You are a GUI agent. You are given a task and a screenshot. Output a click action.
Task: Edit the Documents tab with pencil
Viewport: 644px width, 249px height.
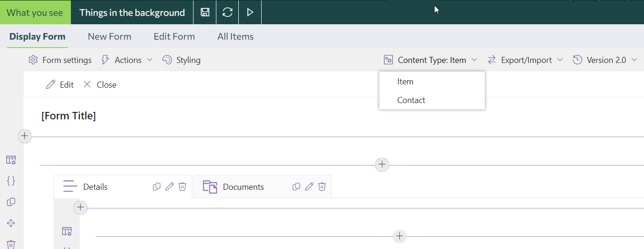tap(309, 187)
